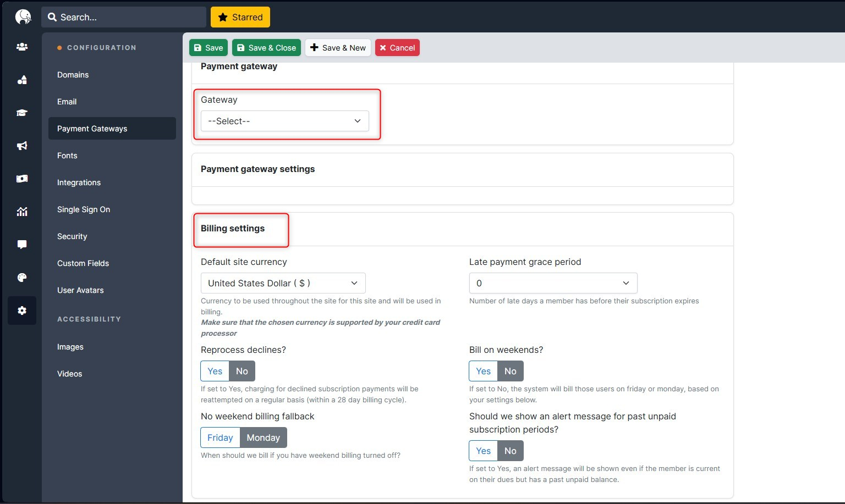
Task: Set Reprocess declines to Yes
Action: (215, 371)
